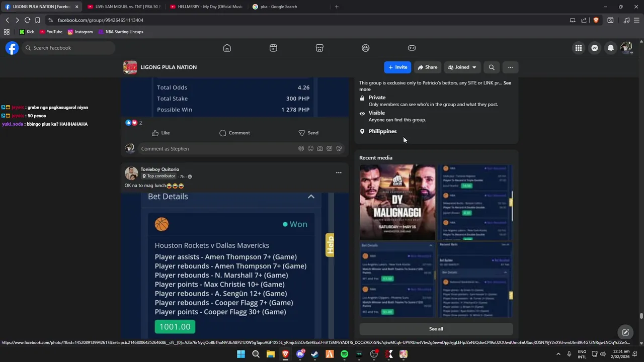The width and height of the screenshot is (644, 362).
Task: Open File Explorer from the taskbar
Action: coord(270,354)
